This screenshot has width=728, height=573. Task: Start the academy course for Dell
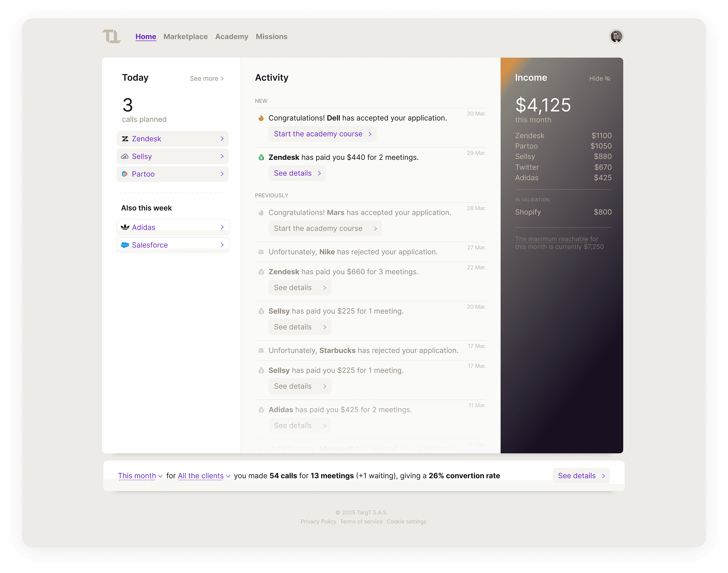tap(322, 134)
